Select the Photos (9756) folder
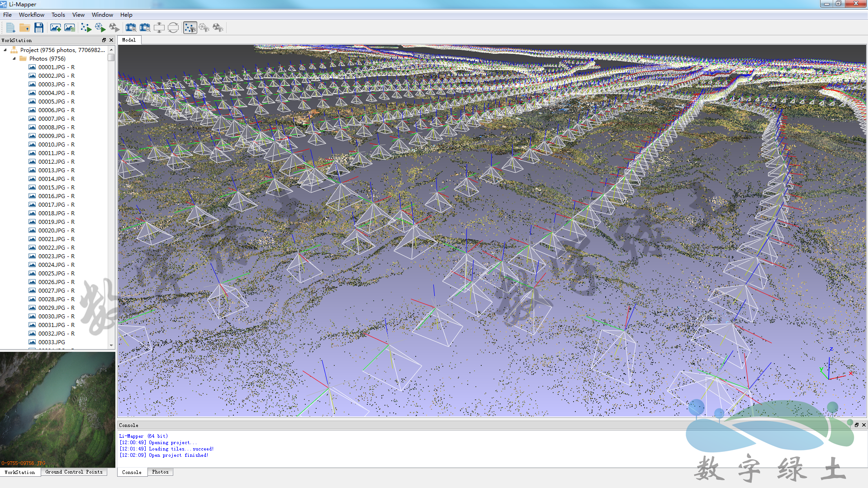Viewport: 868px width, 488px height. (47, 58)
